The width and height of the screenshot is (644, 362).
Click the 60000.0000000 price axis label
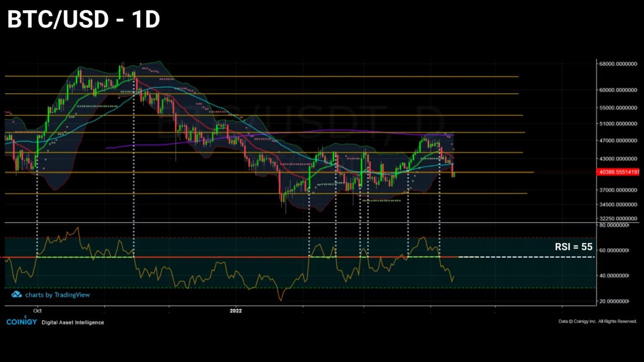pyautogui.click(x=618, y=90)
